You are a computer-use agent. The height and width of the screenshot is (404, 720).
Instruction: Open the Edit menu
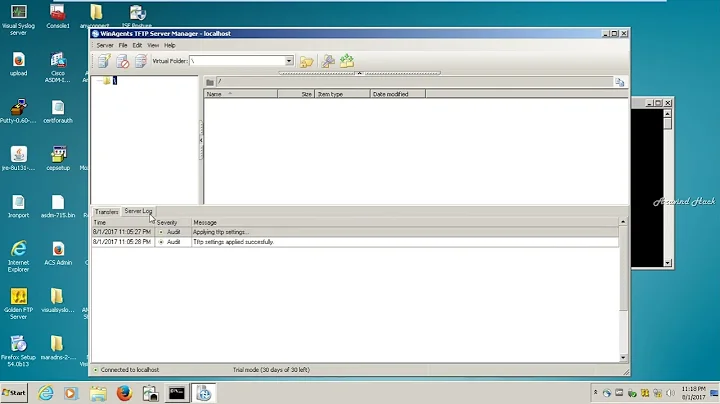pyautogui.click(x=137, y=45)
